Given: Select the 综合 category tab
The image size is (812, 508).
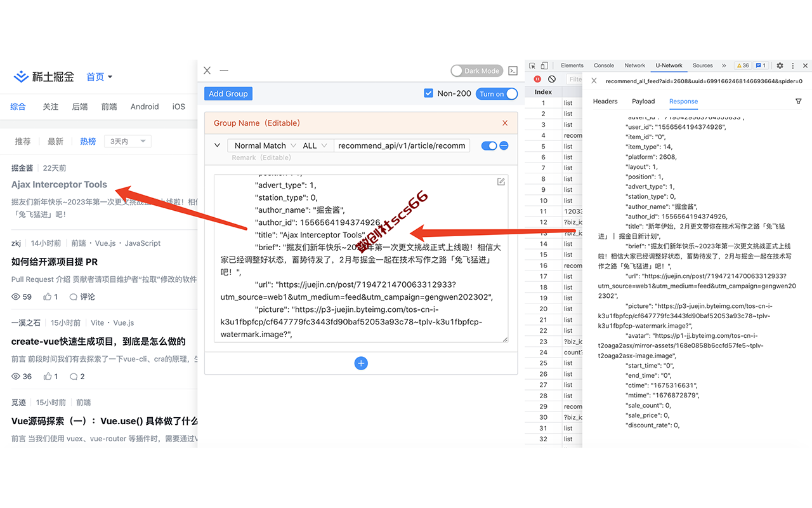Looking at the screenshot, I should (x=18, y=107).
